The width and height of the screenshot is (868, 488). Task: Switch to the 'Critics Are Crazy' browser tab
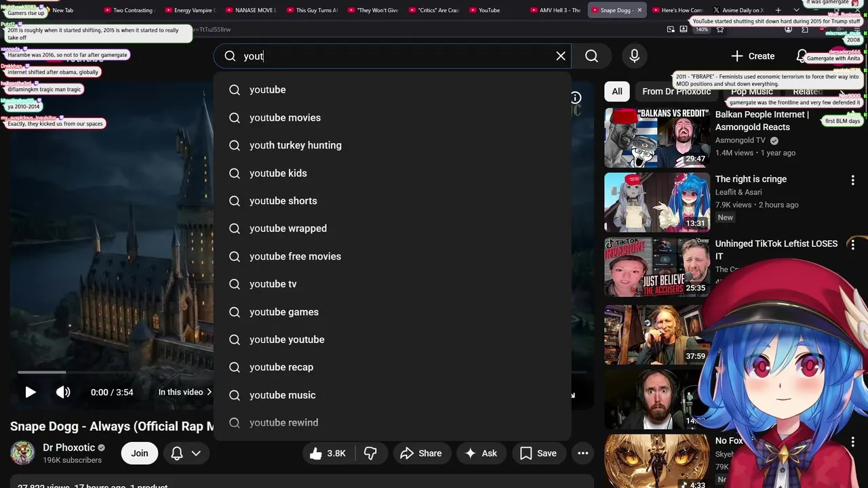tap(434, 10)
